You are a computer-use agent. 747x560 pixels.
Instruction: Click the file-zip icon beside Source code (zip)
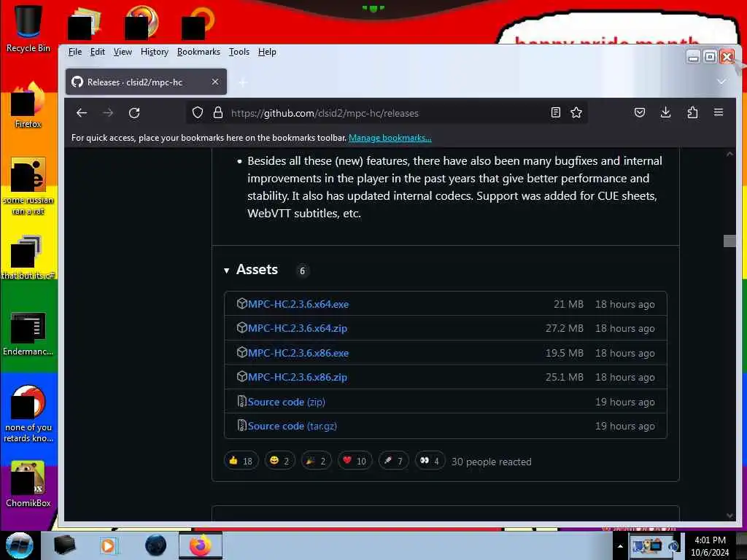tap(241, 402)
